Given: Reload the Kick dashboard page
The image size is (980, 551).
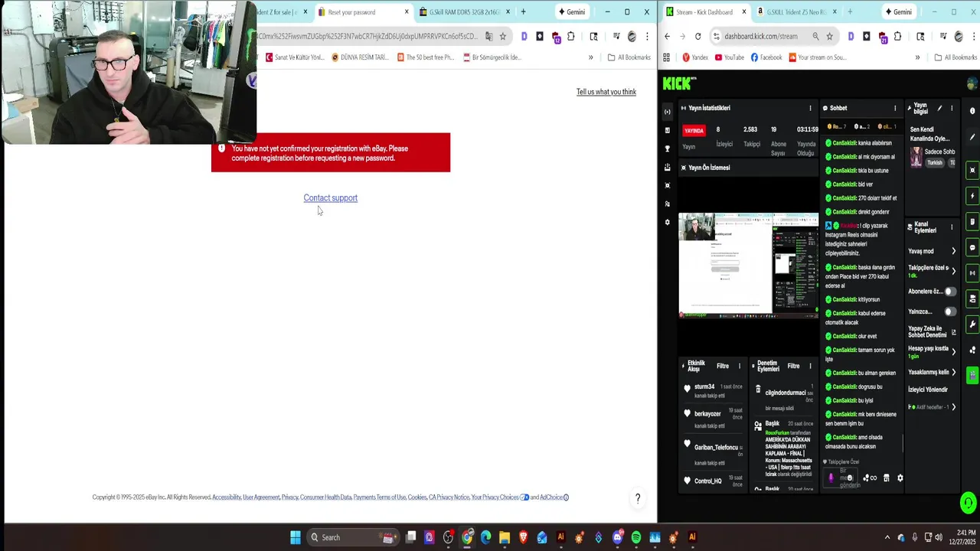Looking at the screenshot, I should (697, 36).
